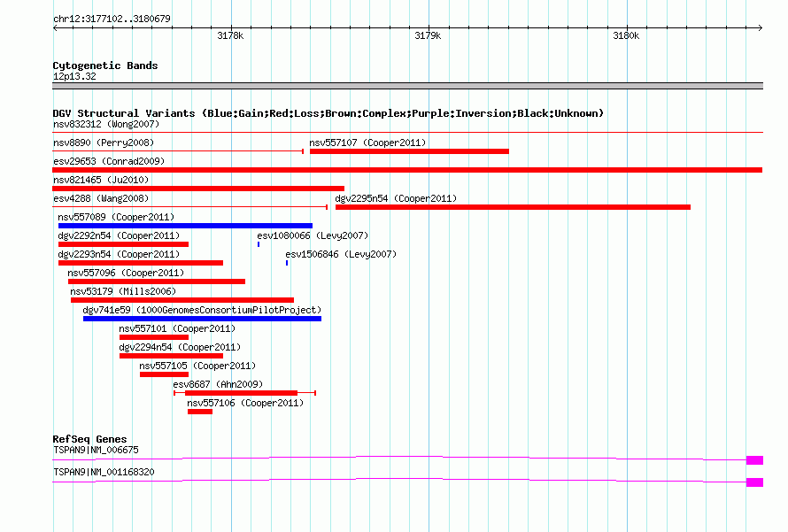
Task: Click the red dgv2292n54 bar
Action: pyautogui.click(x=123, y=244)
